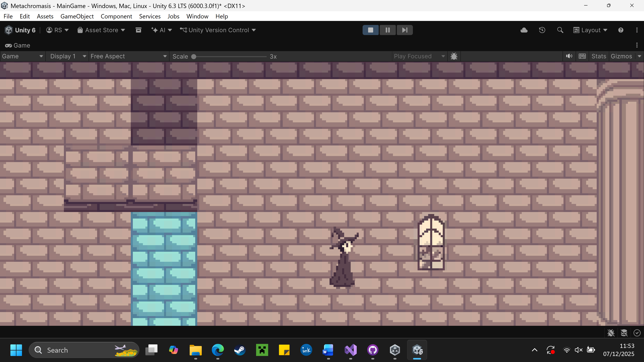This screenshot has width=644, height=362.
Task: Click the Gizmos button
Action: 621,56
